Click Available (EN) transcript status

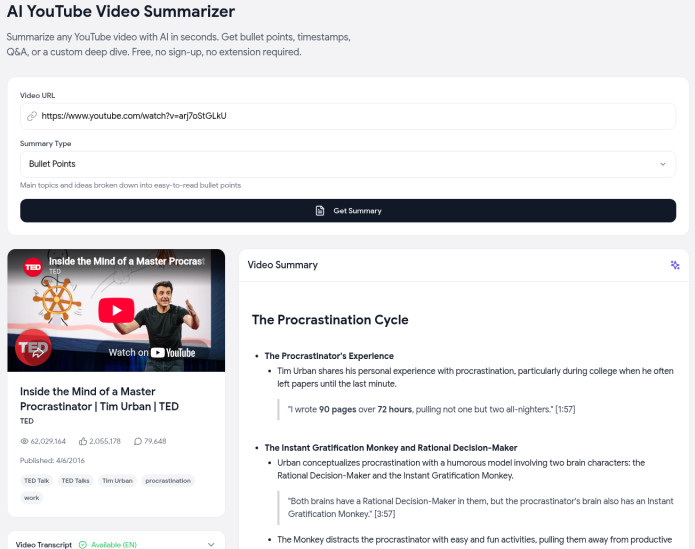[113, 545]
